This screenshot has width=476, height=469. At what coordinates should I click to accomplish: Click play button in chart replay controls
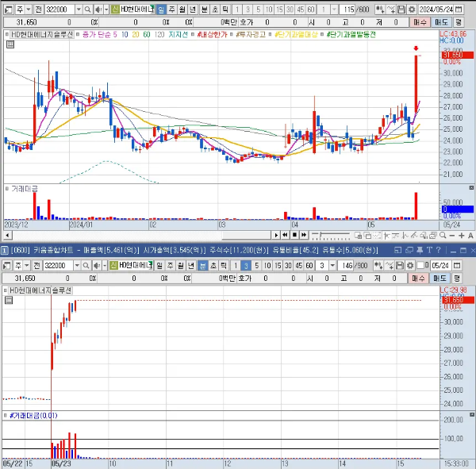276,235
